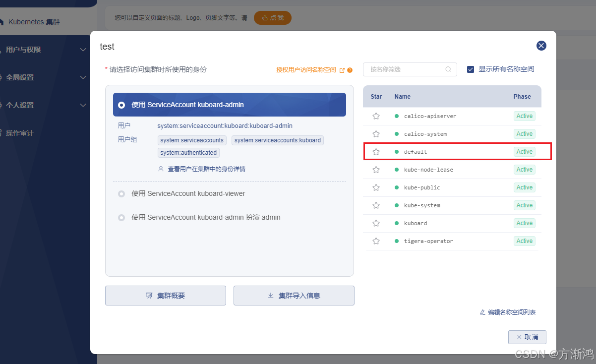Uncheck 显示所有名称空间 checkbox
The height and width of the screenshot is (364, 596).
click(471, 69)
